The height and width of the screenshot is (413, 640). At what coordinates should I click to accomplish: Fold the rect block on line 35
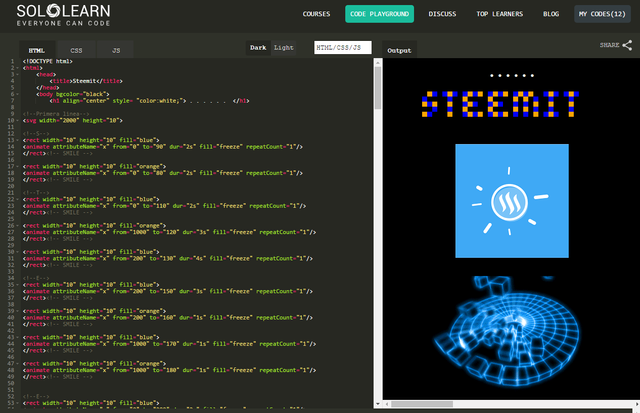tap(18, 285)
